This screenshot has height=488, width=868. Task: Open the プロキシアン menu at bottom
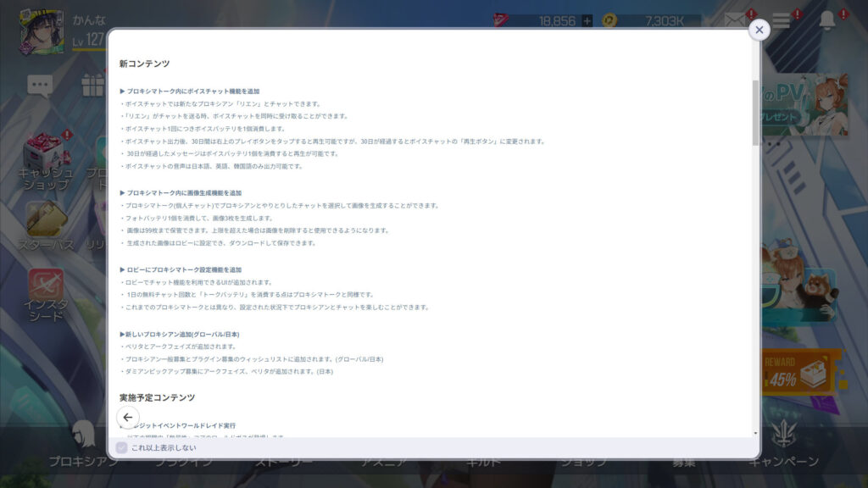(x=83, y=445)
